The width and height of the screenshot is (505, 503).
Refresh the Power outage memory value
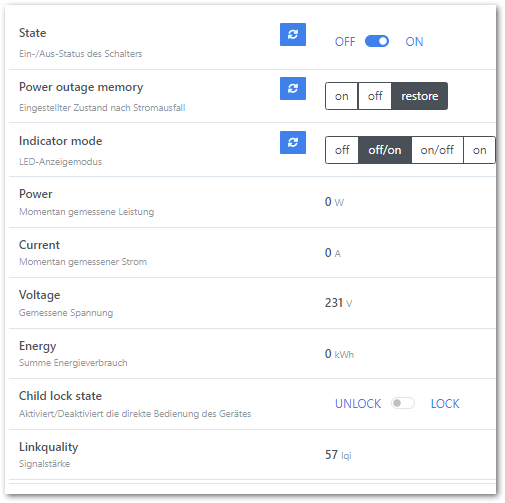293,88
